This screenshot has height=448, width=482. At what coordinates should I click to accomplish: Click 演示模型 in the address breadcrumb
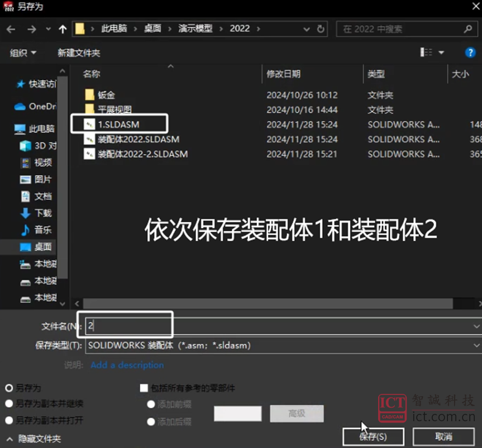195,28
